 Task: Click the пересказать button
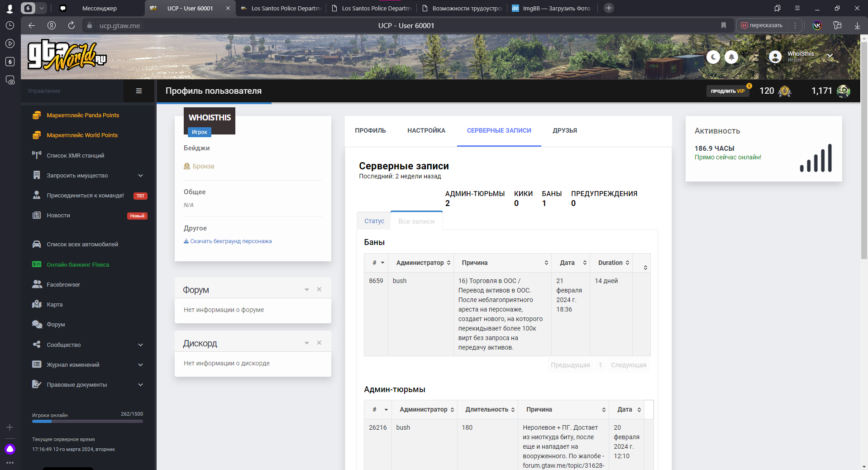coord(762,26)
